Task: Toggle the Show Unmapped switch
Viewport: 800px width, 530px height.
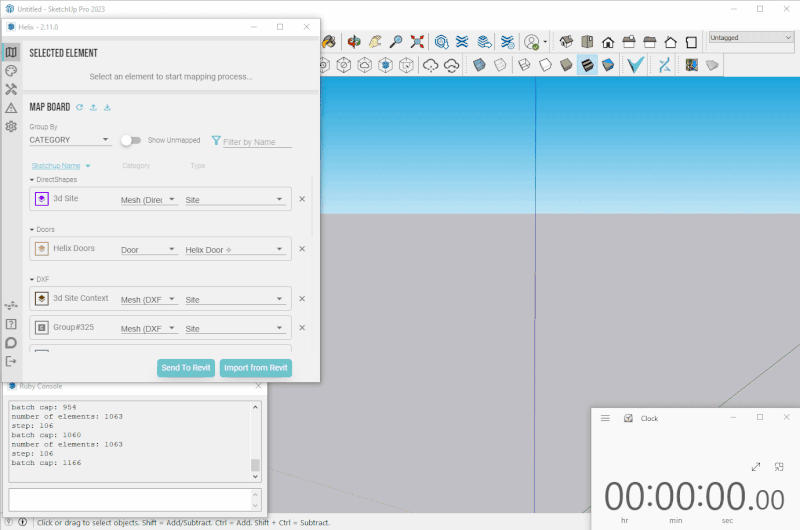Action: [x=131, y=140]
